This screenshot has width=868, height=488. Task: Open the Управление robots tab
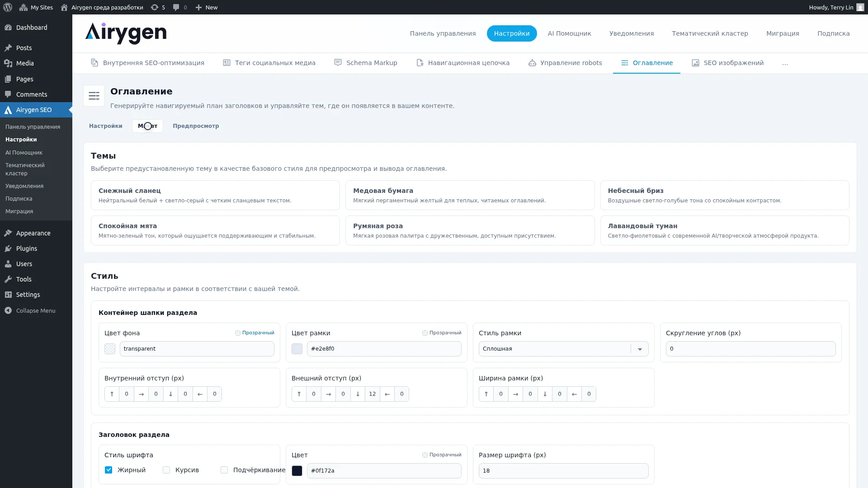pos(565,63)
